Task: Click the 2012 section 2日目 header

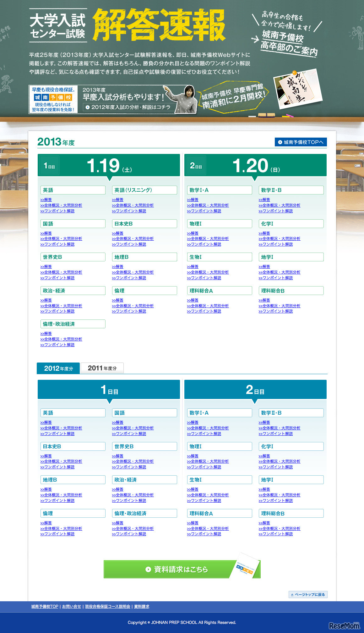Action: 255,390
